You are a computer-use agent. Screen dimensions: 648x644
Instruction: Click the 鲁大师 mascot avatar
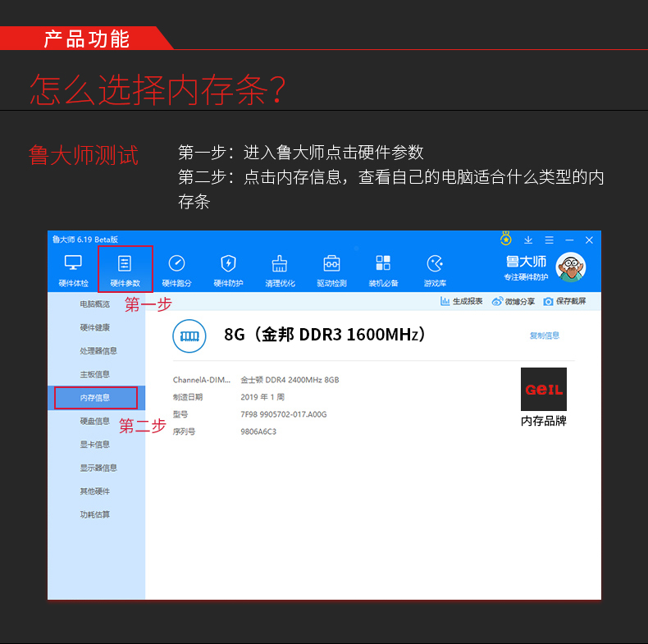point(571,267)
